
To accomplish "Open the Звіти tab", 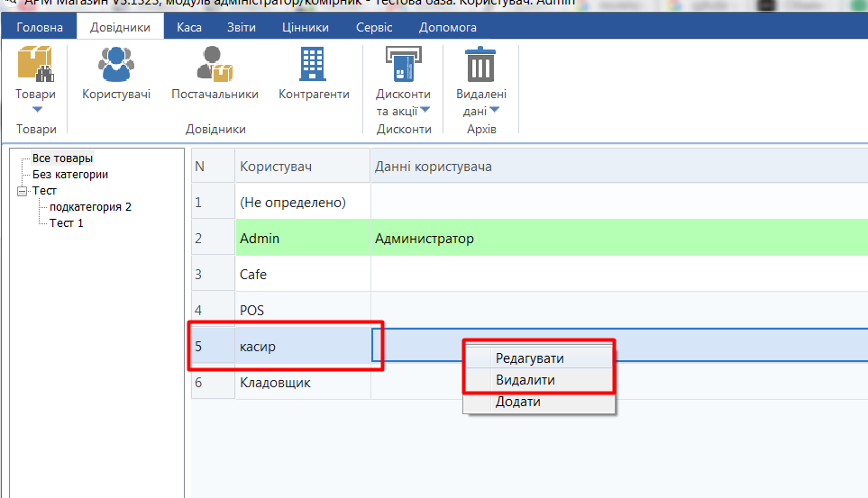I will [242, 27].
